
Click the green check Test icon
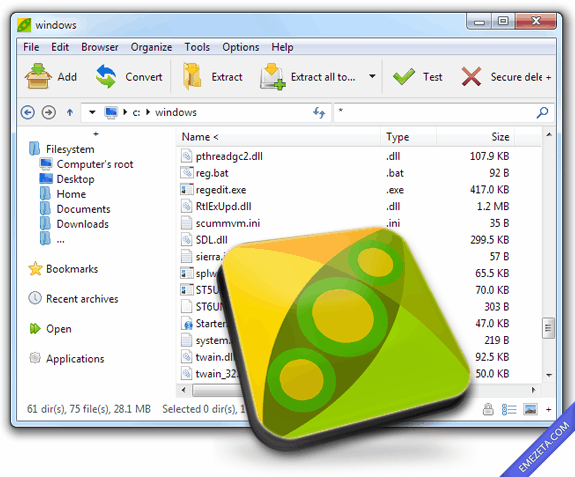pyautogui.click(x=403, y=77)
